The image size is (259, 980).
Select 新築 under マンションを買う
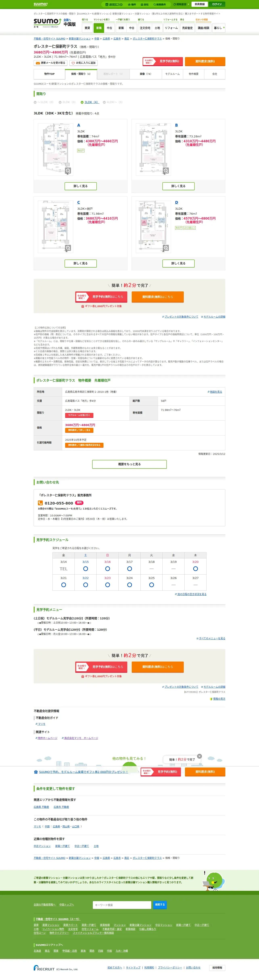coord(99,28)
